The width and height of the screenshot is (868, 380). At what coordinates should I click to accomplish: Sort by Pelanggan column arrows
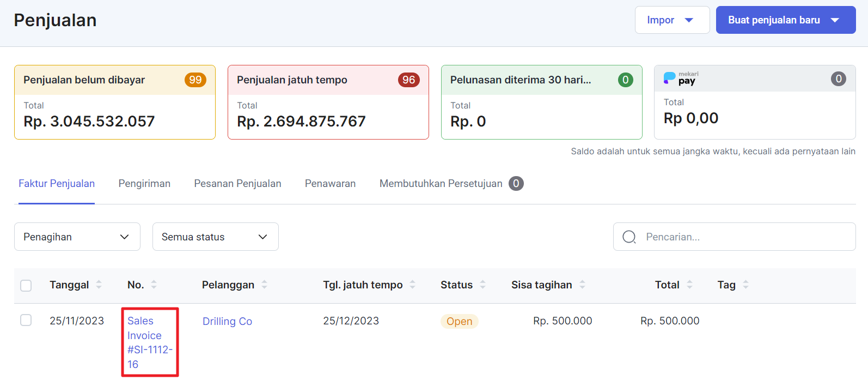(x=264, y=285)
